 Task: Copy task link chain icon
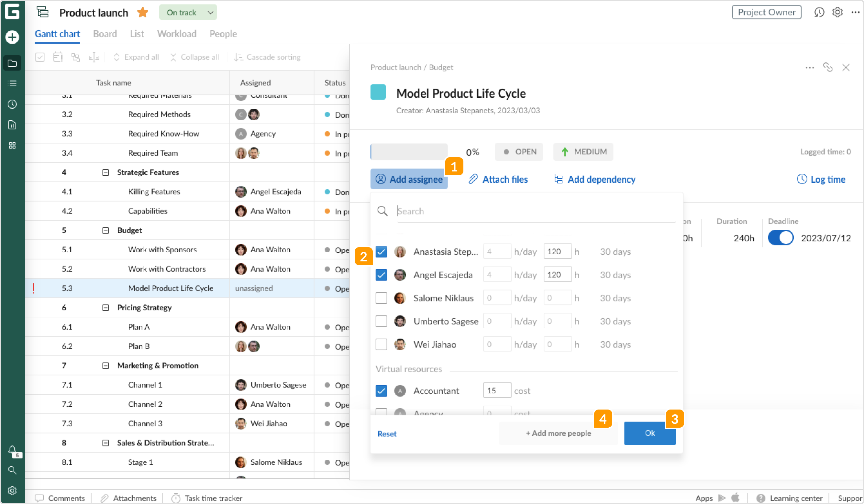pos(828,67)
